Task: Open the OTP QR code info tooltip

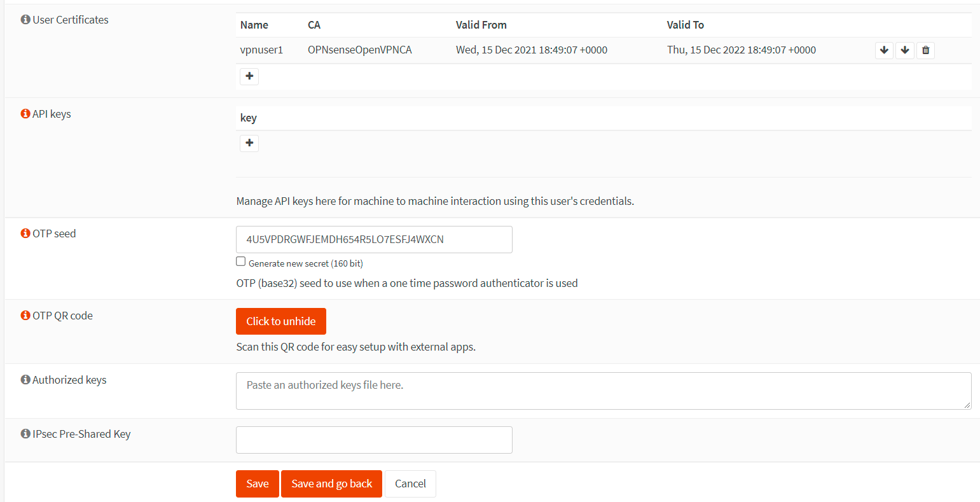Action: [25, 315]
